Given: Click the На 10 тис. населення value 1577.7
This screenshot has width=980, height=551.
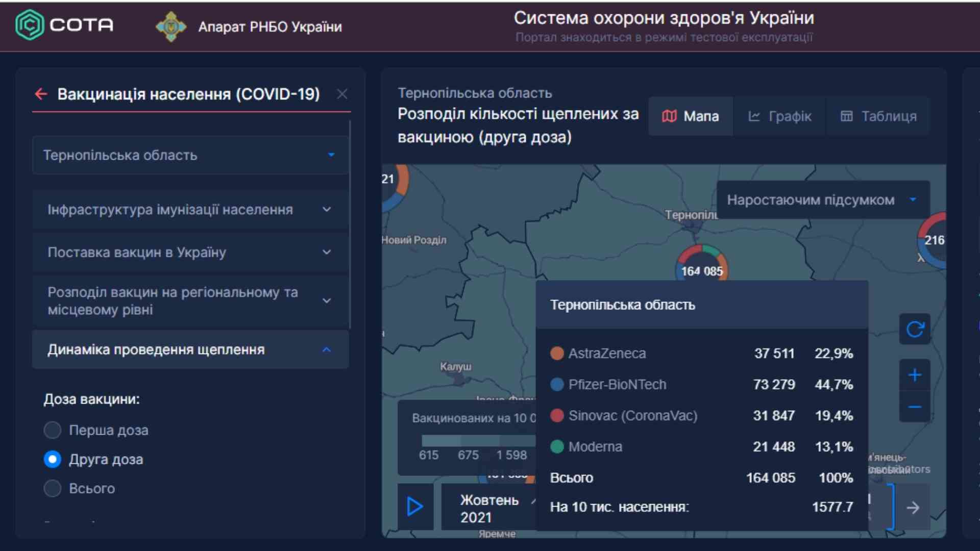Looking at the screenshot, I should pyautogui.click(x=832, y=507).
